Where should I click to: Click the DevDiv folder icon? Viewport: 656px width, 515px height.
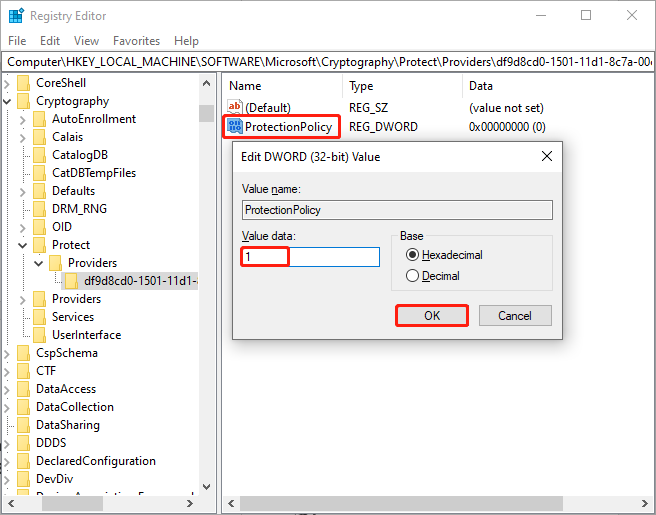[x=23, y=479]
